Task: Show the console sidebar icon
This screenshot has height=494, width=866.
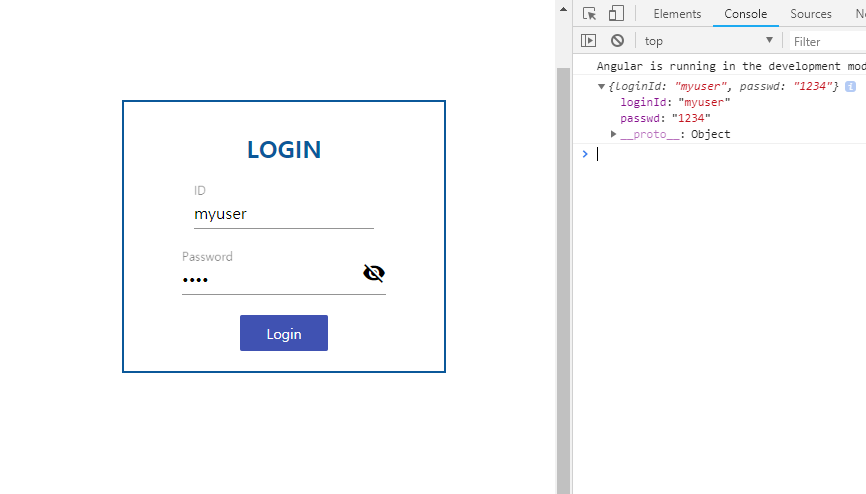Action: (588, 40)
